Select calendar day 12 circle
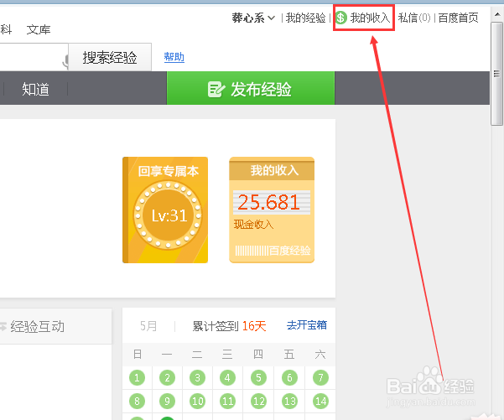This screenshot has width=504, height=420. coord(258,401)
